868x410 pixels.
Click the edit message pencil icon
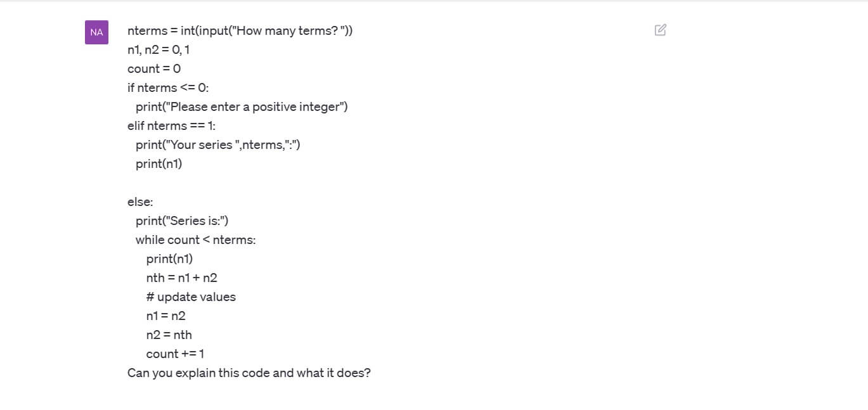tap(660, 30)
